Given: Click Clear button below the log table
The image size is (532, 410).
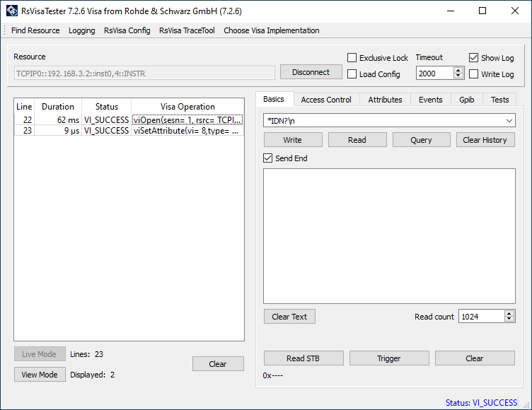Looking at the screenshot, I should click(x=218, y=363).
